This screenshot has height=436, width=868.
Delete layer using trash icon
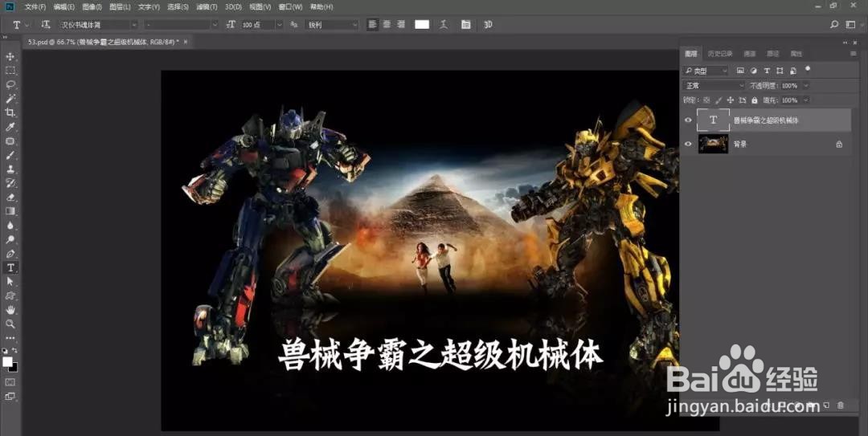(841, 405)
